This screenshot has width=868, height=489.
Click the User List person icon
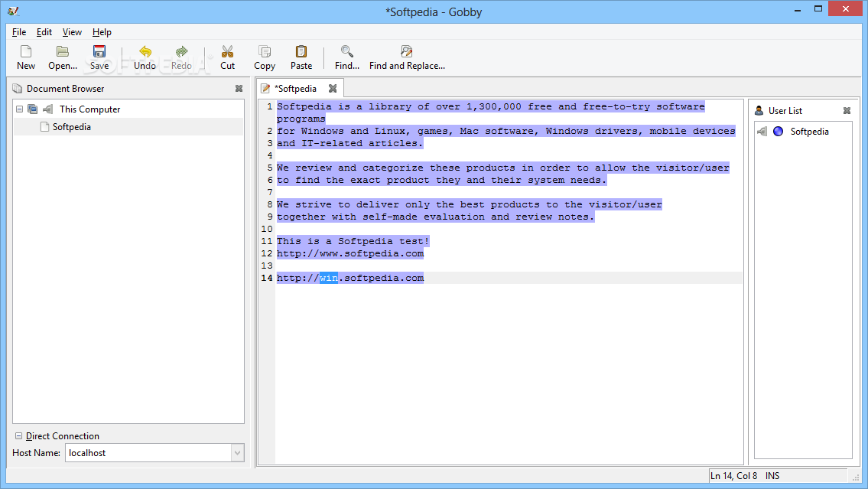[759, 111]
